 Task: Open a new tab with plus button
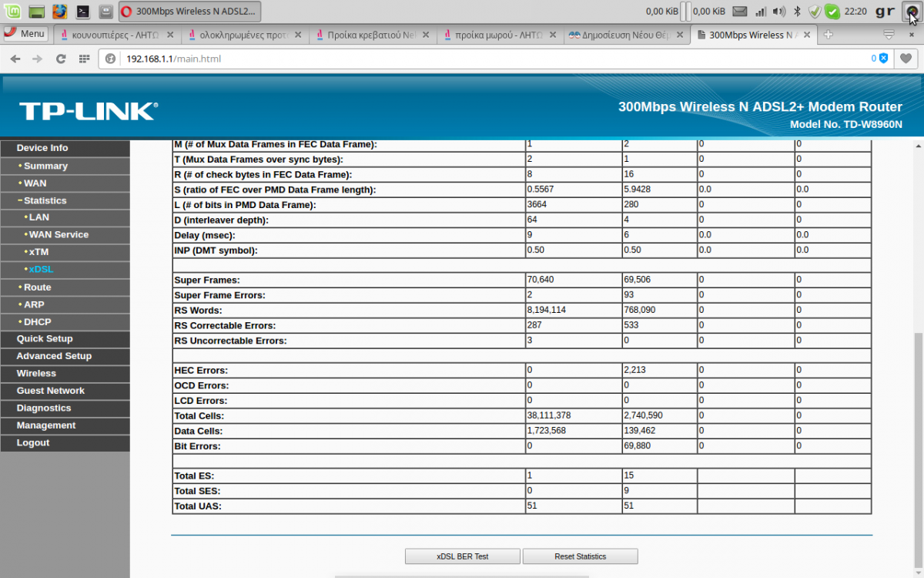point(829,35)
